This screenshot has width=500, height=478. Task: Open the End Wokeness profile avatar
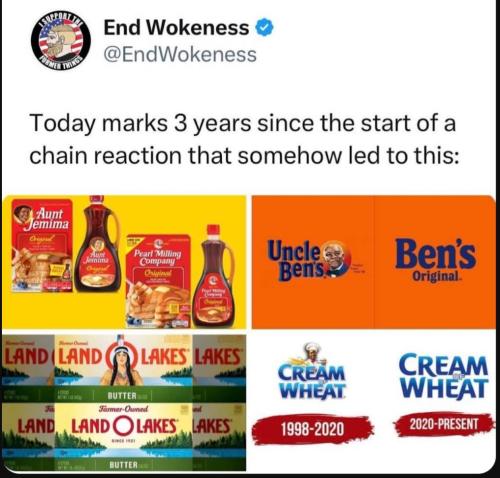[61, 41]
